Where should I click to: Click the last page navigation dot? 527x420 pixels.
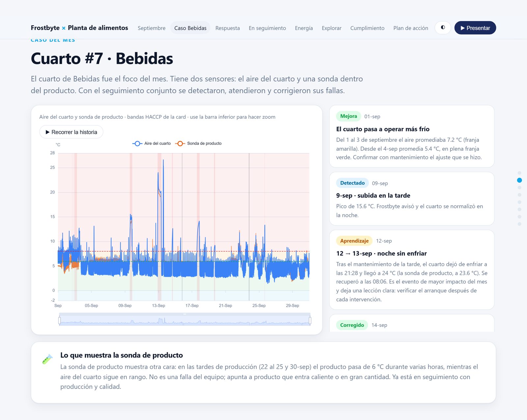(519, 224)
